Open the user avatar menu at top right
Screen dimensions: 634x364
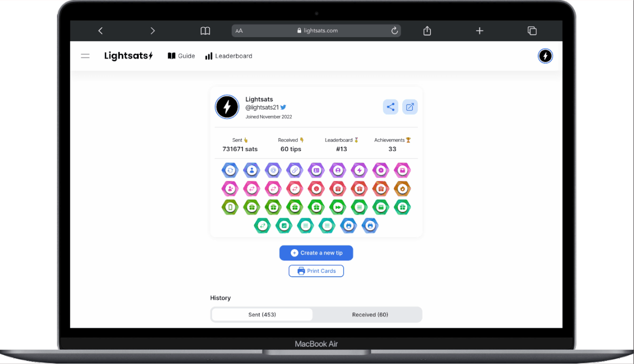click(545, 56)
